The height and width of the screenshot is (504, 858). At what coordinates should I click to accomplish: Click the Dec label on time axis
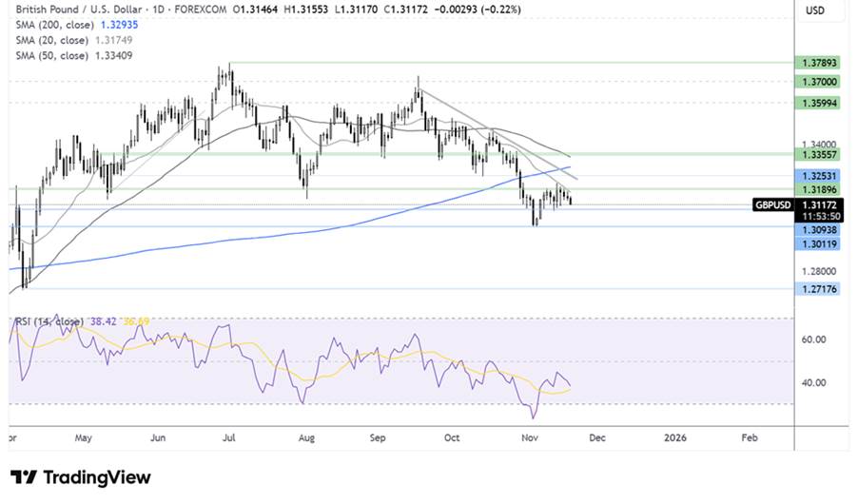[598, 438]
